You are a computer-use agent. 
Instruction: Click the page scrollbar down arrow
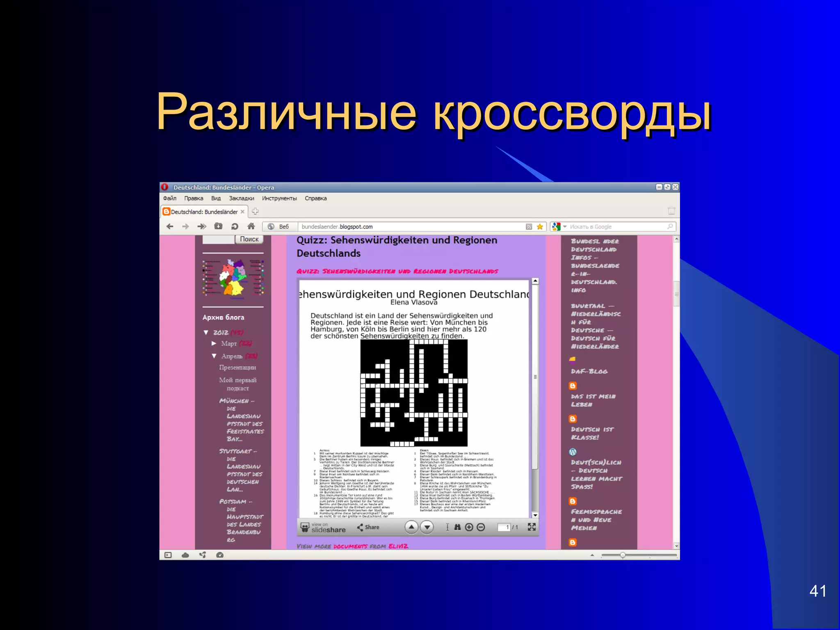676,546
